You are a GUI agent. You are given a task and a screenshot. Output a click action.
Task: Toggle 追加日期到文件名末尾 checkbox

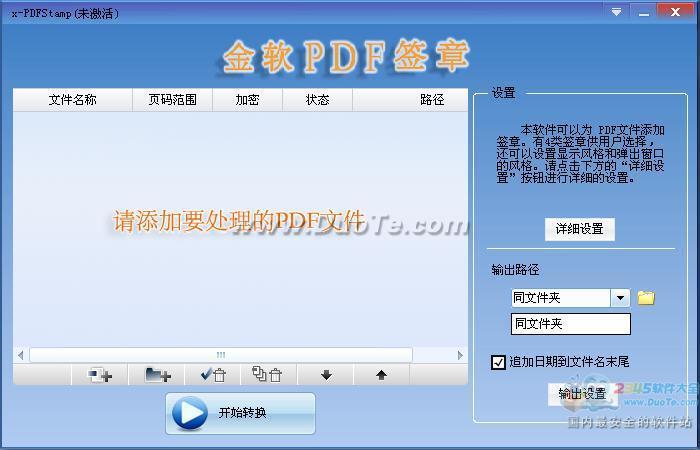click(498, 362)
